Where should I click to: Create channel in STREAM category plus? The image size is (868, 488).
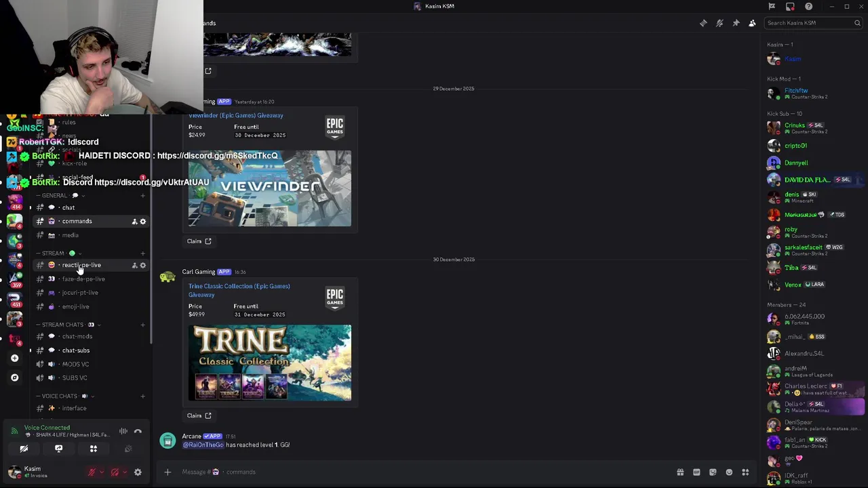(142, 253)
